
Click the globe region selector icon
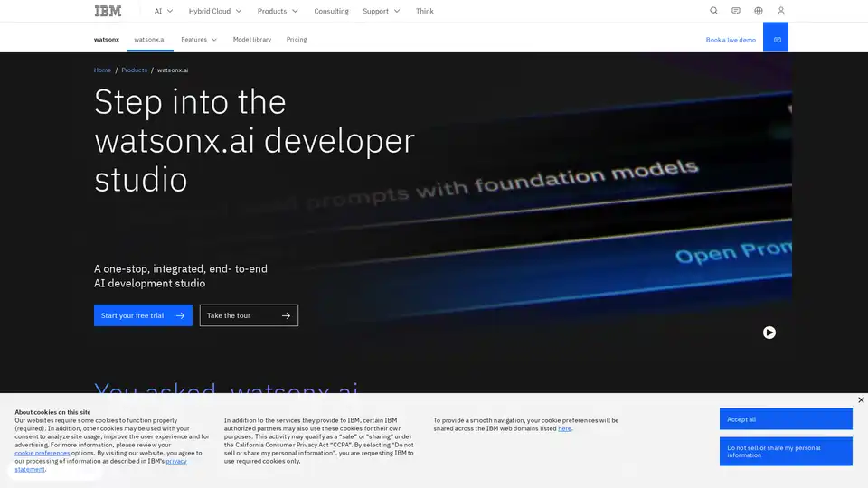[x=759, y=11]
